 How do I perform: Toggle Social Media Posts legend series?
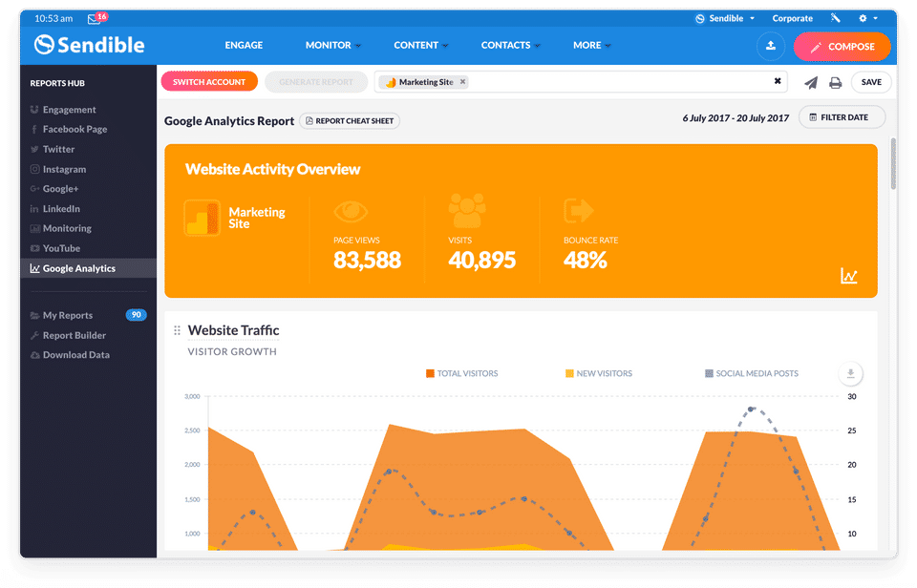click(x=752, y=373)
